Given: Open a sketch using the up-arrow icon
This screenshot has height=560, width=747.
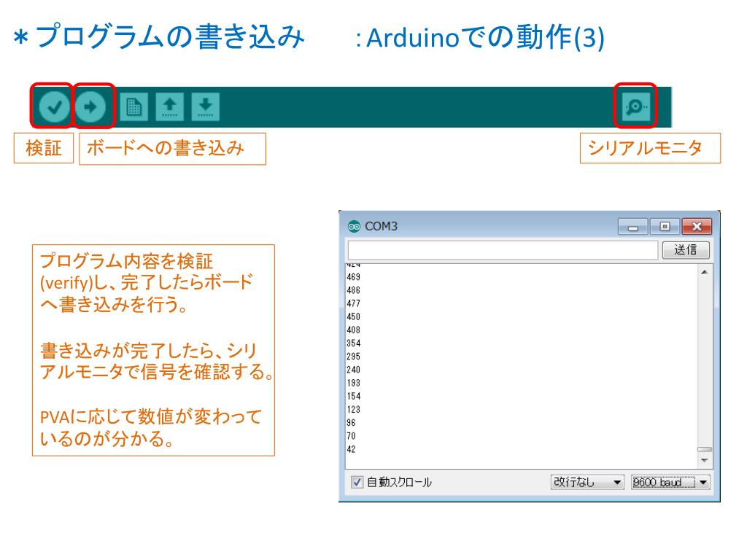Looking at the screenshot, I should (169, 106).
